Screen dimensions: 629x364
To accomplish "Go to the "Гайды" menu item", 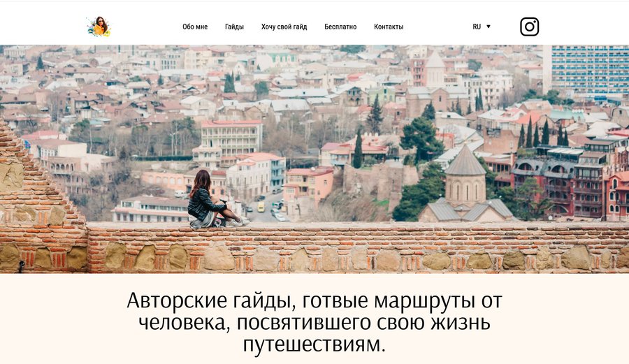I will coord(234,27).
